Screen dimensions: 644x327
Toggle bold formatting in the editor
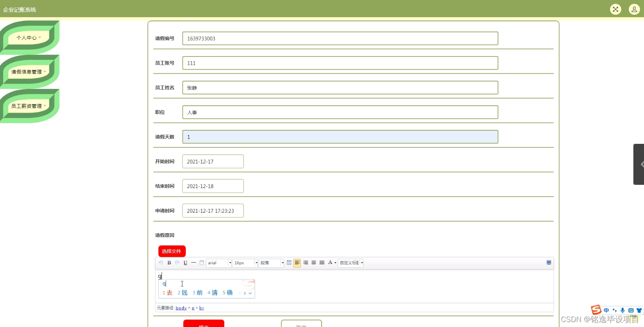coord(169,263)
